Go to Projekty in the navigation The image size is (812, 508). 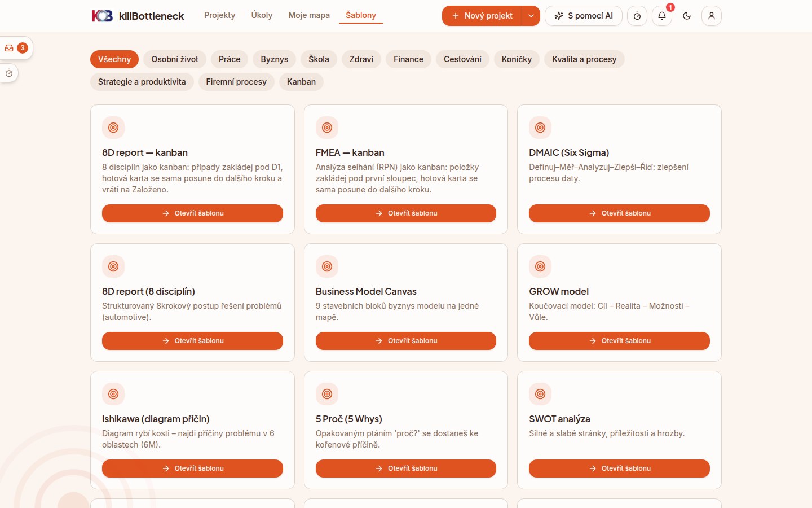220,15
